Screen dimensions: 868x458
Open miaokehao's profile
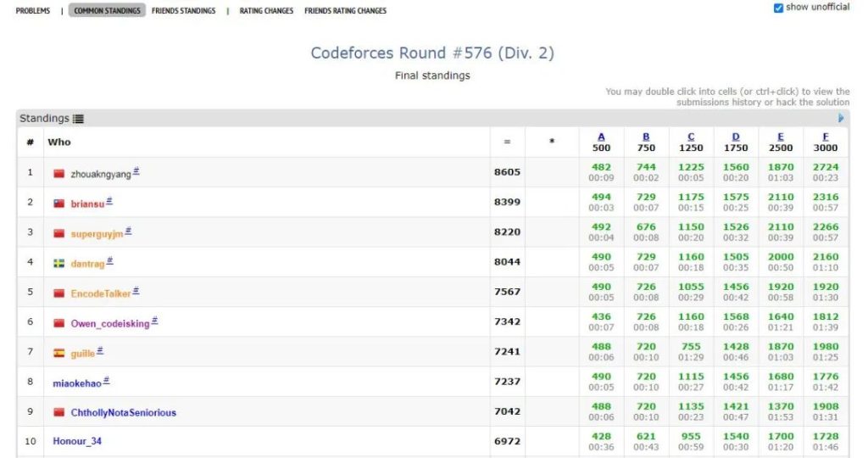click(77, 384)
